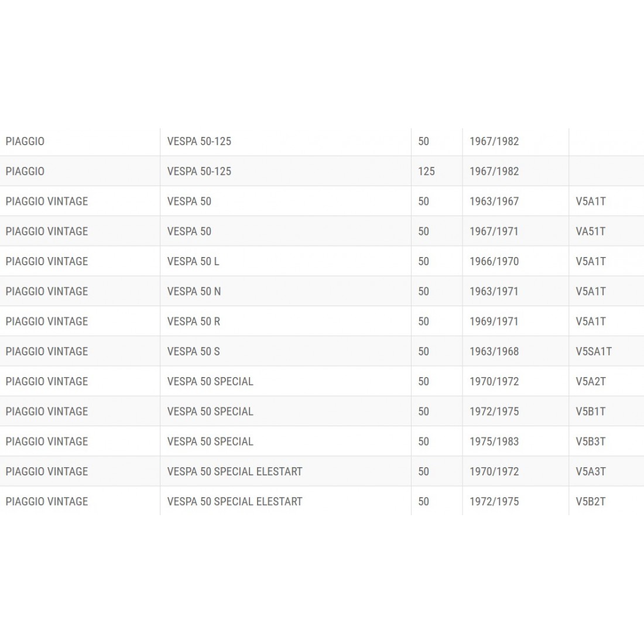Click the VESPA 50 N model name
Image resolution: width=644 pixels, height=644 pixels.
(194, 291)
